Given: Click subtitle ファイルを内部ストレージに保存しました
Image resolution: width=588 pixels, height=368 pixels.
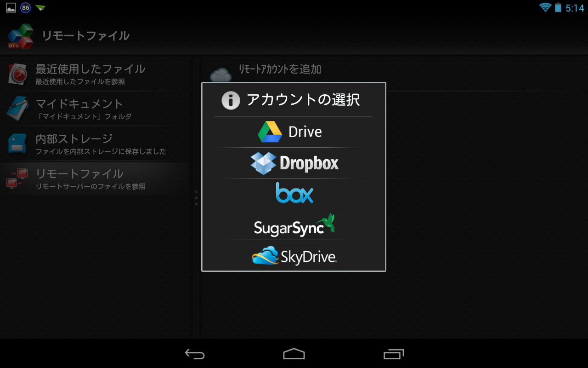Looking at the screenshot, I should (101, 151).
